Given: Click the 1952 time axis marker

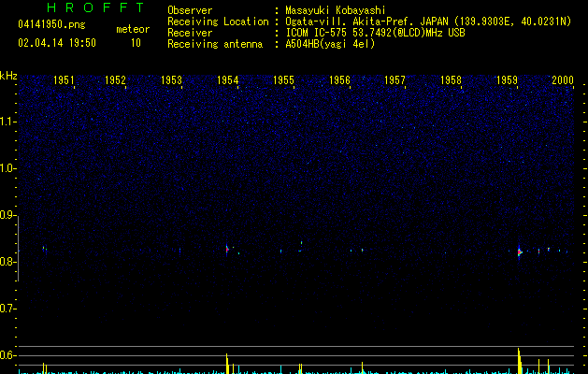Looking at the screenshot, I should (x=115, y=80).
